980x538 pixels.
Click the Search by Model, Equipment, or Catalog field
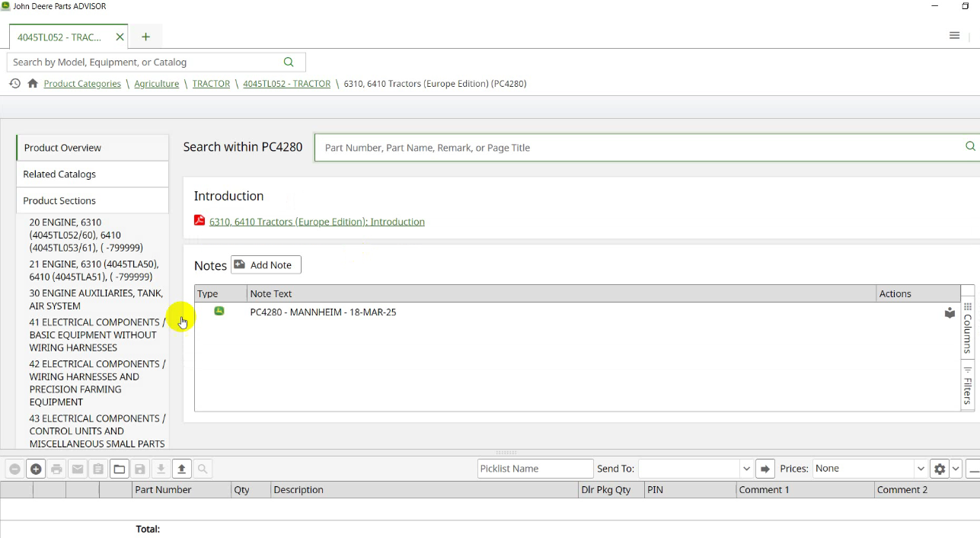point(156,62)
